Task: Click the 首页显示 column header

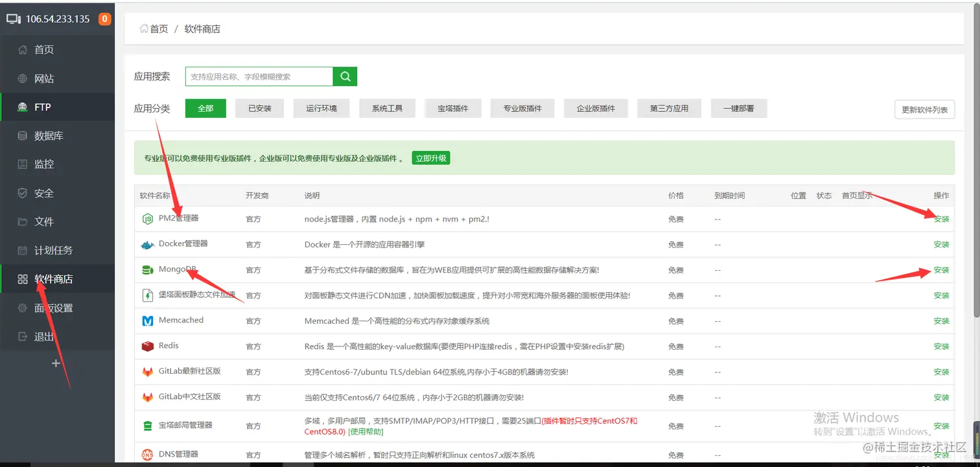Action: point(857,196)
